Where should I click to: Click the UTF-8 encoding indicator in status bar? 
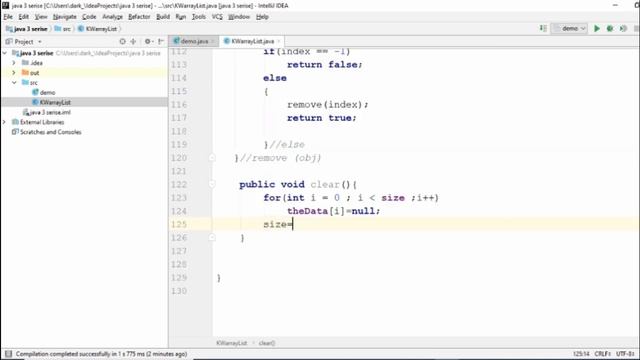point(625,354)
